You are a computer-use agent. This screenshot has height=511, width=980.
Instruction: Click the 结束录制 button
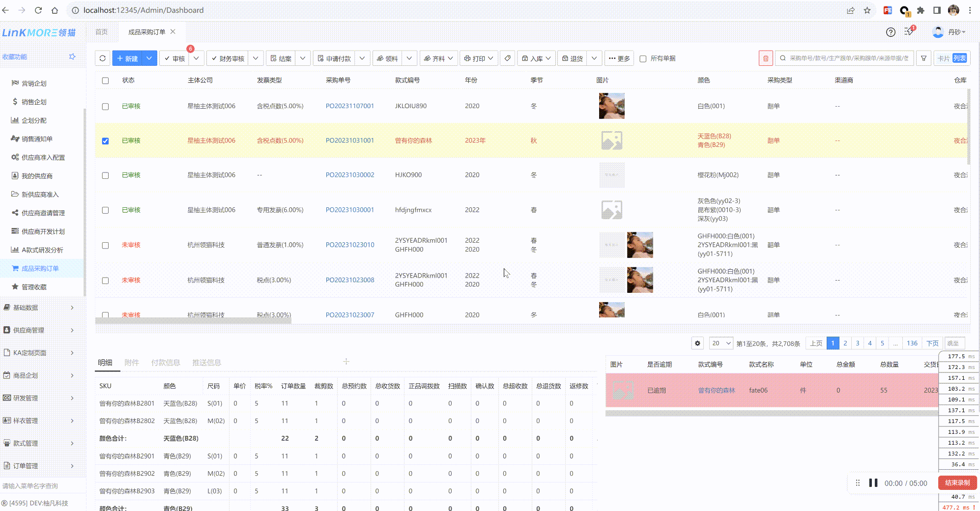pyautogui.click(x=957, y=483)
